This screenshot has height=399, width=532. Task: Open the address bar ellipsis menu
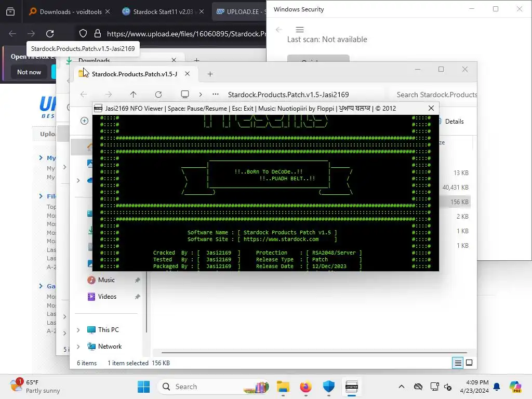pos(216,95)
